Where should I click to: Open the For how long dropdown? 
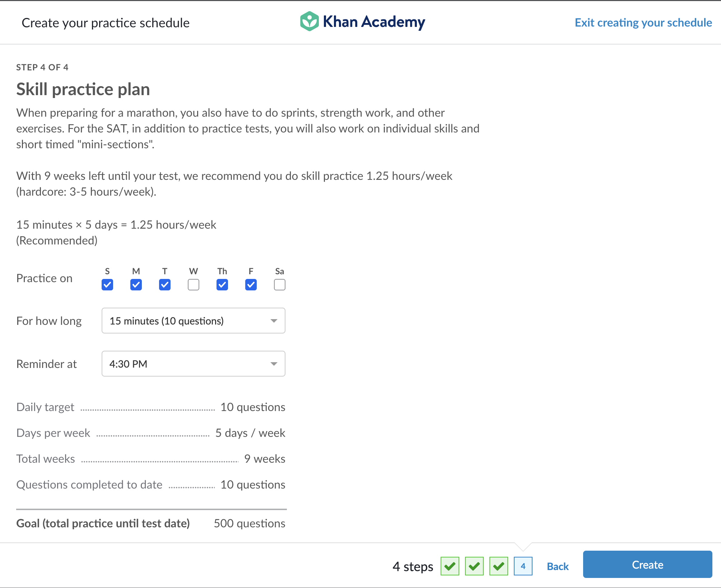click(x=193, y=321)
